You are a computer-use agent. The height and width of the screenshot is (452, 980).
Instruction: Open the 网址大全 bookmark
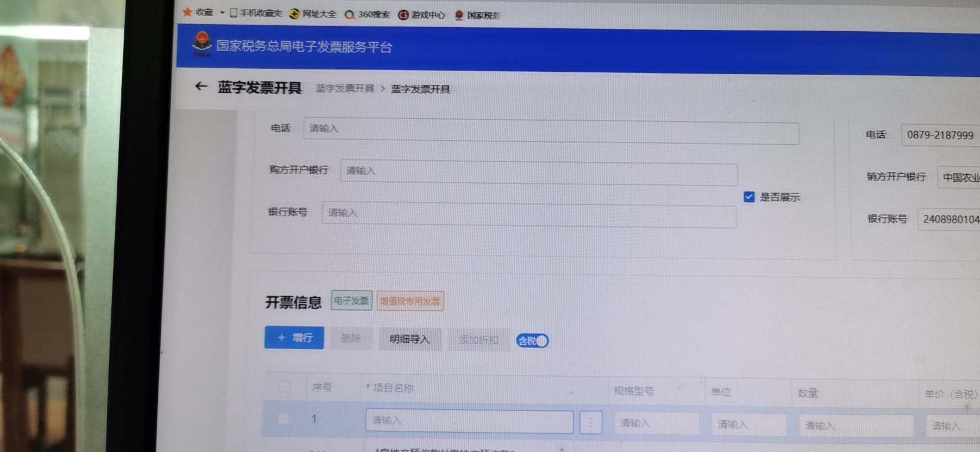(313, 14)
